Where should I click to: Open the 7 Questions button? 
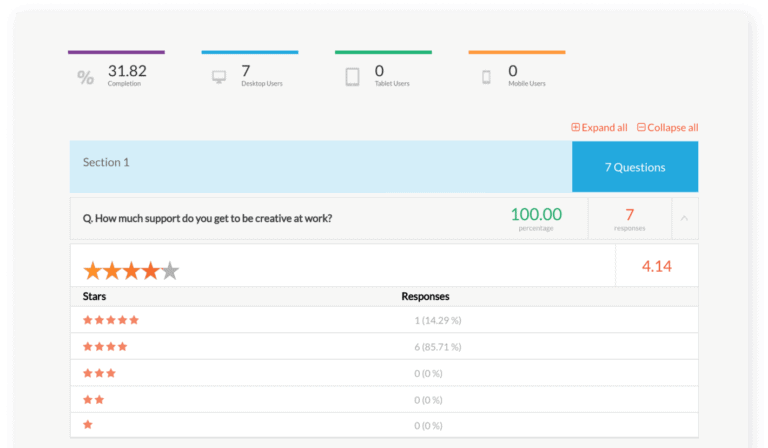point(635,167)
